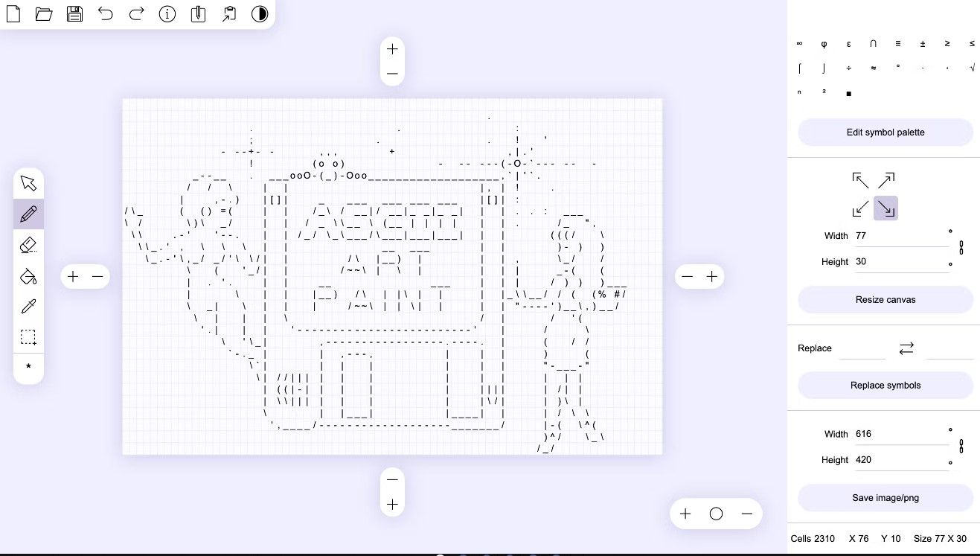Click the Replace symbols button
Viewport: 980px width, 556px height.
click(885, 385)
